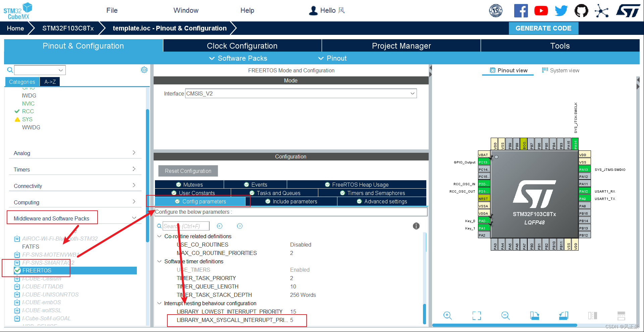This screenshot has height=332, width=644.
Task: Click the peripheral search magnifier icon
Action: click(10, 70)
